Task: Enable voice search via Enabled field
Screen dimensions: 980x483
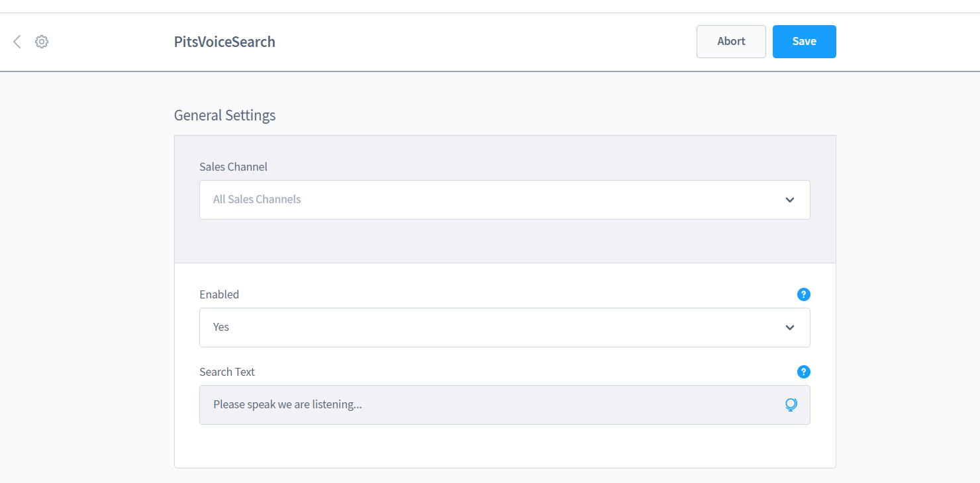Action: click(x=505, y=327)
